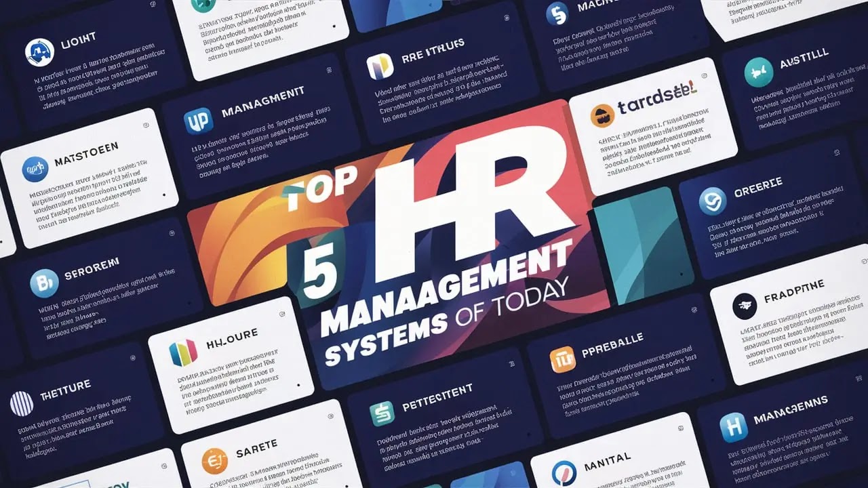Select the B icon on the SEROREM card
Image resolution: width=868 pixels, height=488 pixels.
(x=44, y=283)
